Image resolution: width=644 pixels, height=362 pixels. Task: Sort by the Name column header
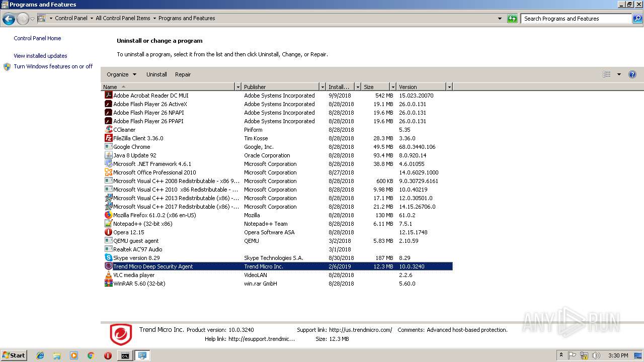tap(168, 87)
